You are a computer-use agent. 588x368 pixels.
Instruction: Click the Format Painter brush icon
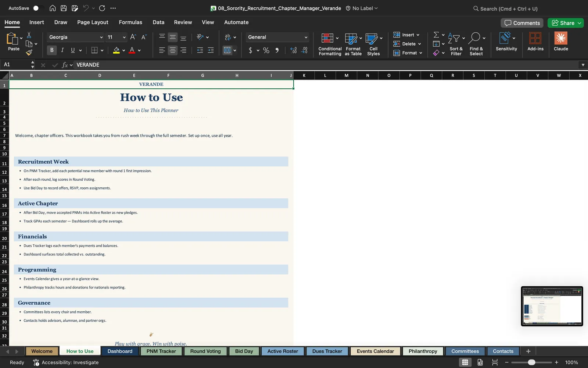pyautogui.click(x=29, y=53)
